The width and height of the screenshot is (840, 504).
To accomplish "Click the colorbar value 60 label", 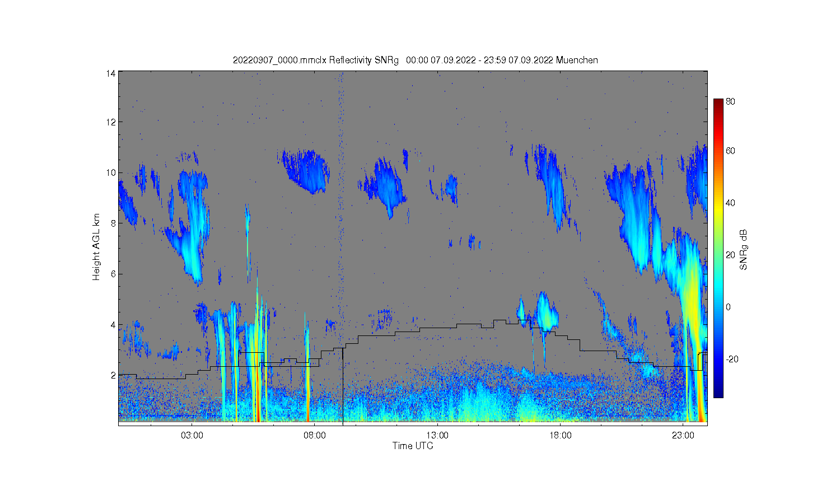I will (730, 151).
